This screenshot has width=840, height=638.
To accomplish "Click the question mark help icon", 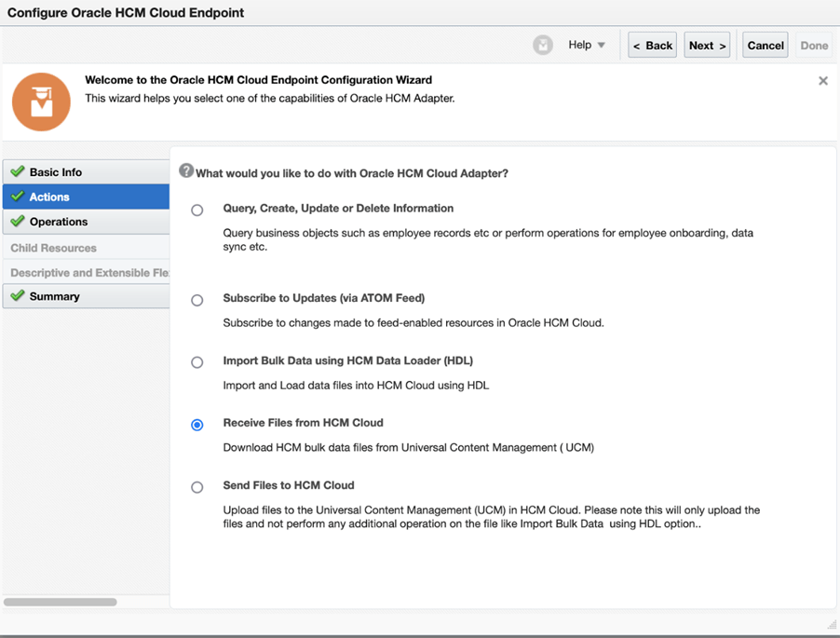I will click(x=186, y=171).
